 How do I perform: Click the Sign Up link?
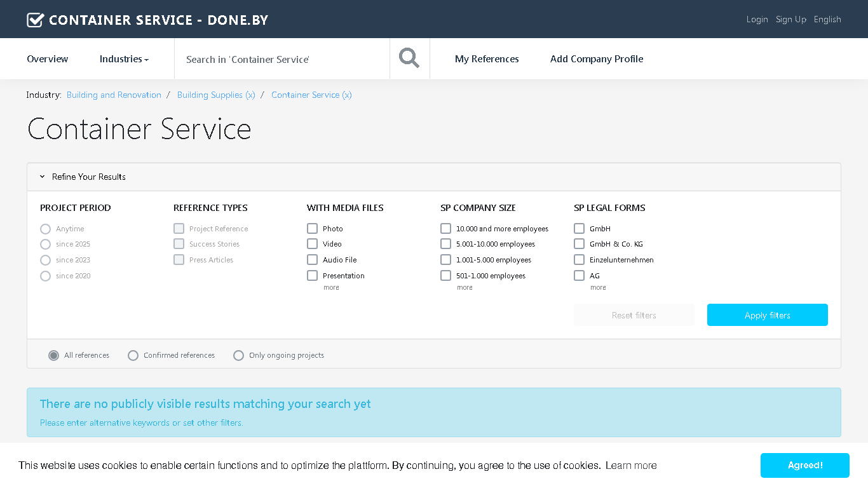pyautogui.click(x=791, y=19)
